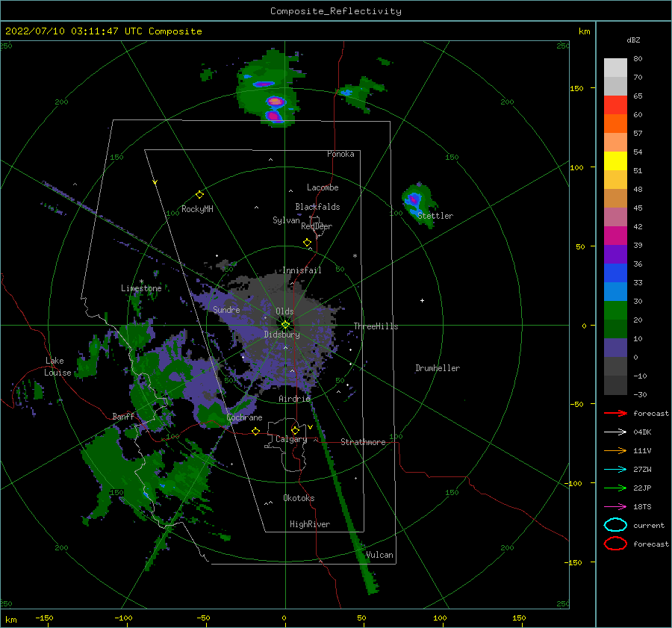Click the Limestone label
672x628 pixels.
click(x=141, y=288)
